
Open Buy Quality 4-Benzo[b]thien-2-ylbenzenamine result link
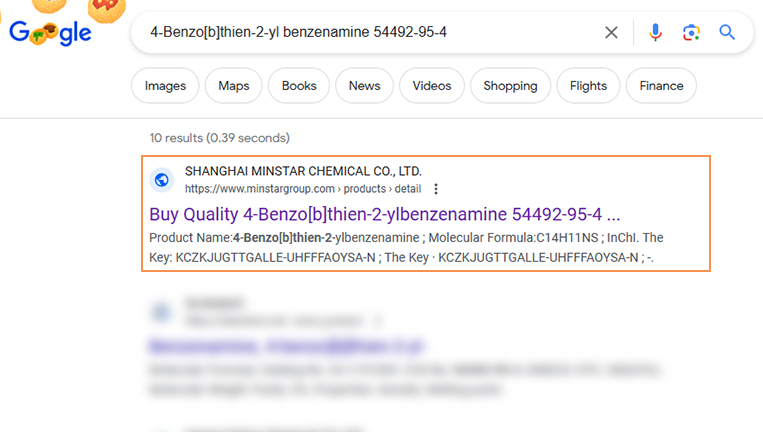(384, 214)
